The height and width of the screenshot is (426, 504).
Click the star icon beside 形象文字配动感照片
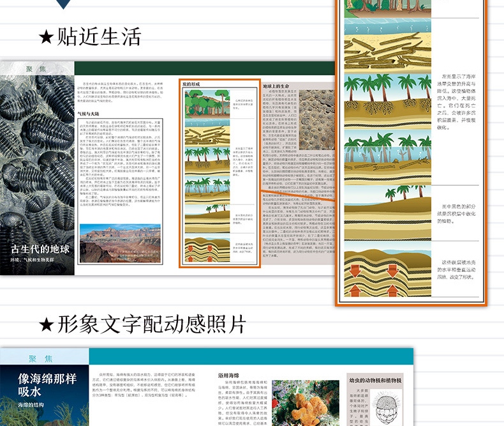pos(46,325)
